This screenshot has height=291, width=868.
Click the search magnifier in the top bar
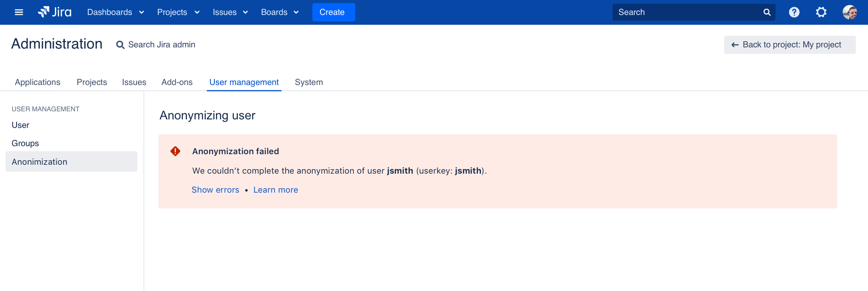click(x=766, y=12)
